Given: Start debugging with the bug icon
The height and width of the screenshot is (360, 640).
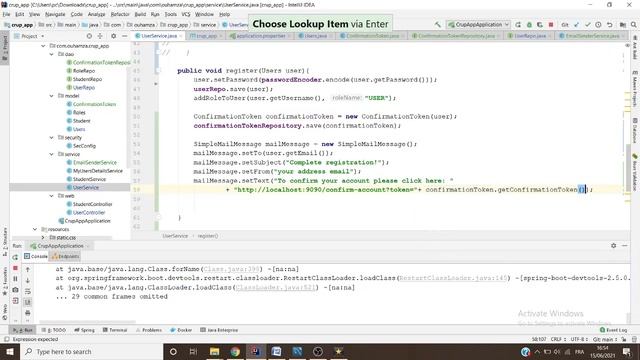Looking at the screenshot, I should click(x=529, y=24).
